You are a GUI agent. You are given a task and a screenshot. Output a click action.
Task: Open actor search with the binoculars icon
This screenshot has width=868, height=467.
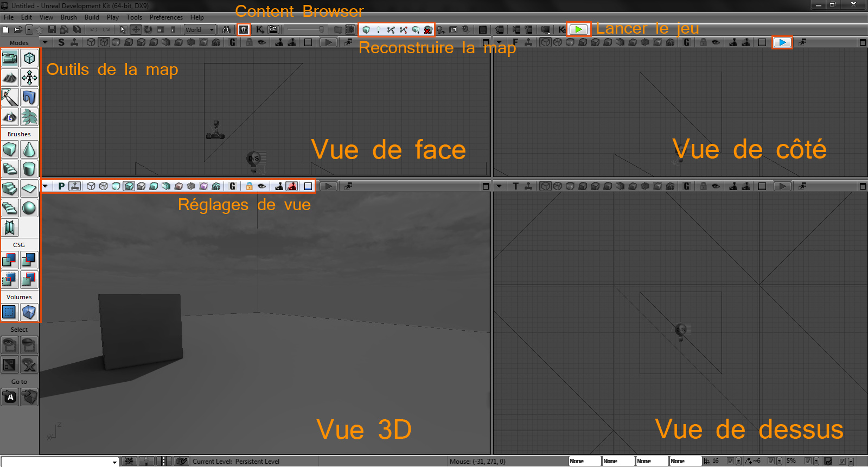tap(226, 29)
